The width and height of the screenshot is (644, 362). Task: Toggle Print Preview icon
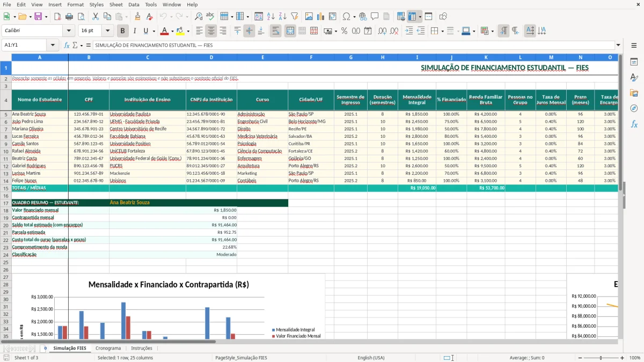pos(81,17)
